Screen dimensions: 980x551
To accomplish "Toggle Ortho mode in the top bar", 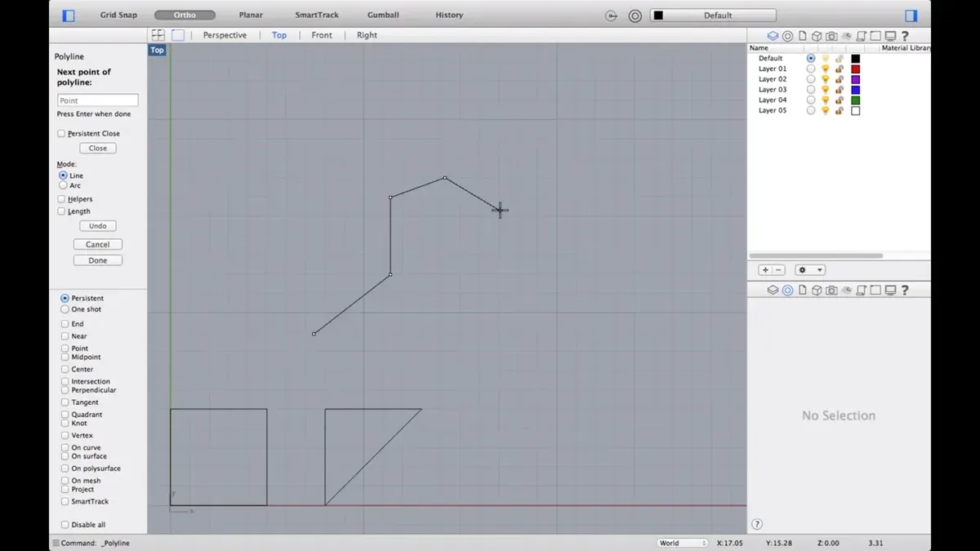I will click(x=185, y=16).
